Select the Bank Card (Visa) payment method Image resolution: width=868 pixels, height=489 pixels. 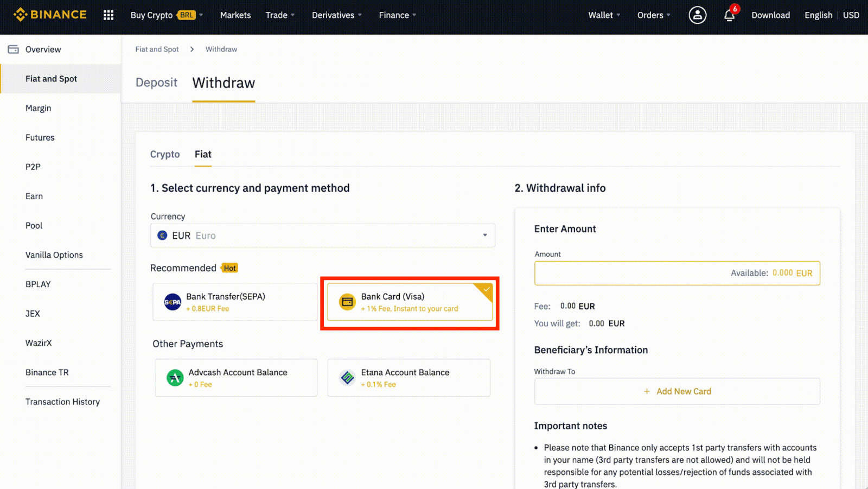[410, 302]
